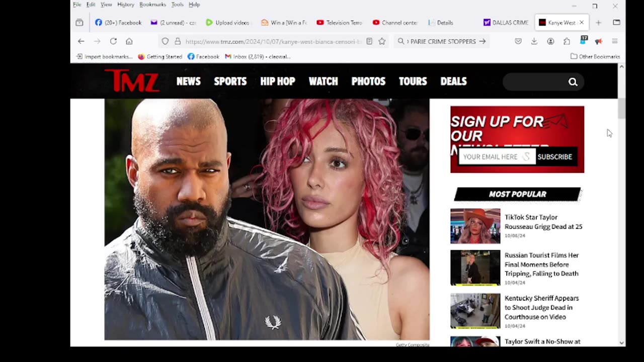The width and height of the screenshot is (644, 362).
Task: Close the Kanye West tab
Action: (582, 23)
